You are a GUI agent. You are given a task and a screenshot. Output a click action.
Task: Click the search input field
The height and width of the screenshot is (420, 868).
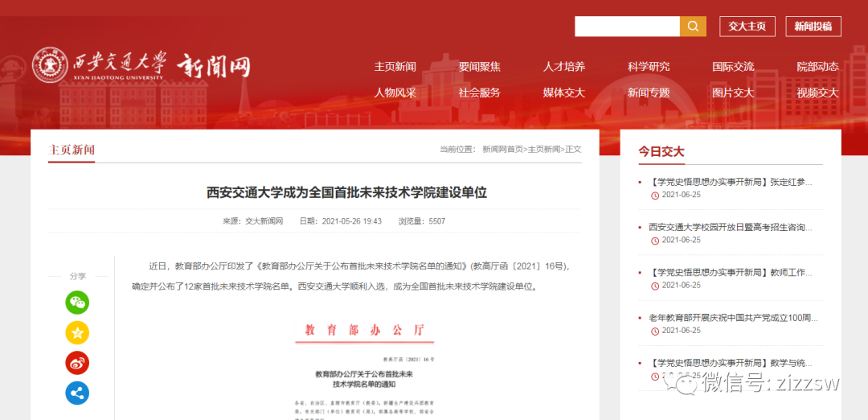coord(627,26)
